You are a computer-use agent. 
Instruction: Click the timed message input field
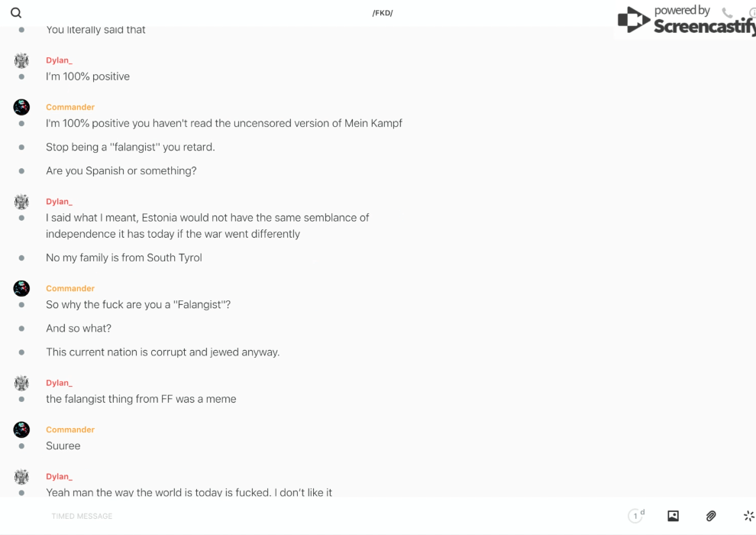click(305, 516)
